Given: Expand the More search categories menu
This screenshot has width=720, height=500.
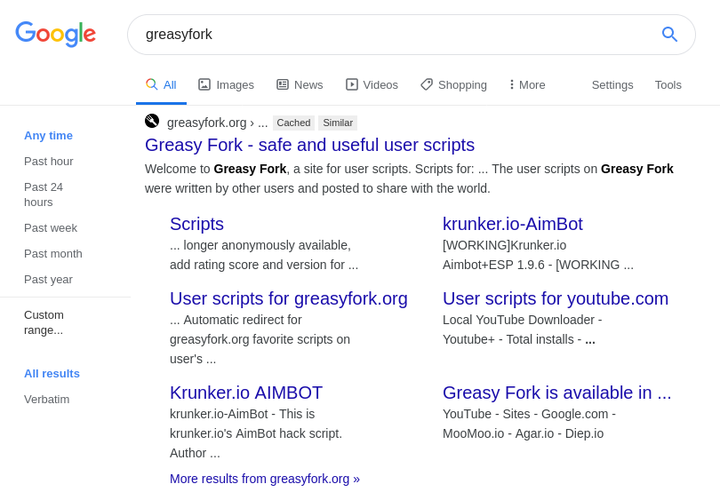Looking at the screenshot, I should coord(527,85).
